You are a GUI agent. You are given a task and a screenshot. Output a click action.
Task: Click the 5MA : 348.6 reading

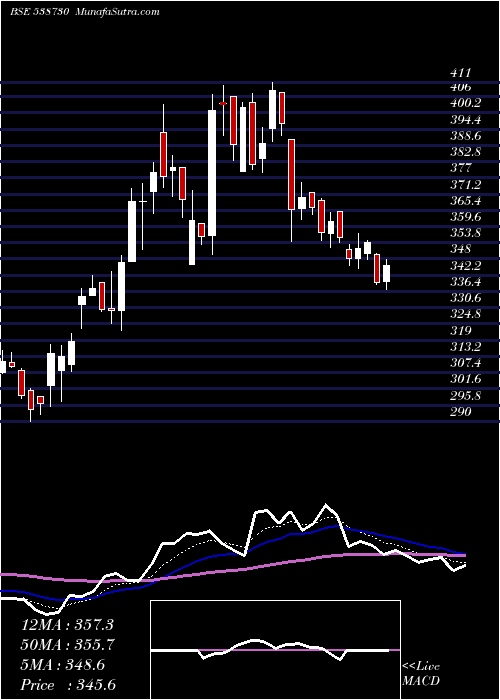[x=63, y=665]
